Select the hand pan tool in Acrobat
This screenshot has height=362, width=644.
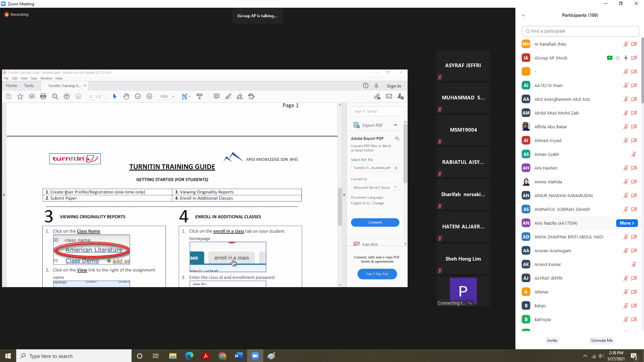tap(126, 96)
